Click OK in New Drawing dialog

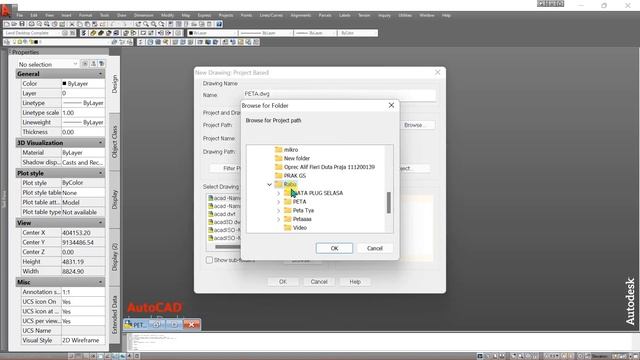(x=283, y=282)
